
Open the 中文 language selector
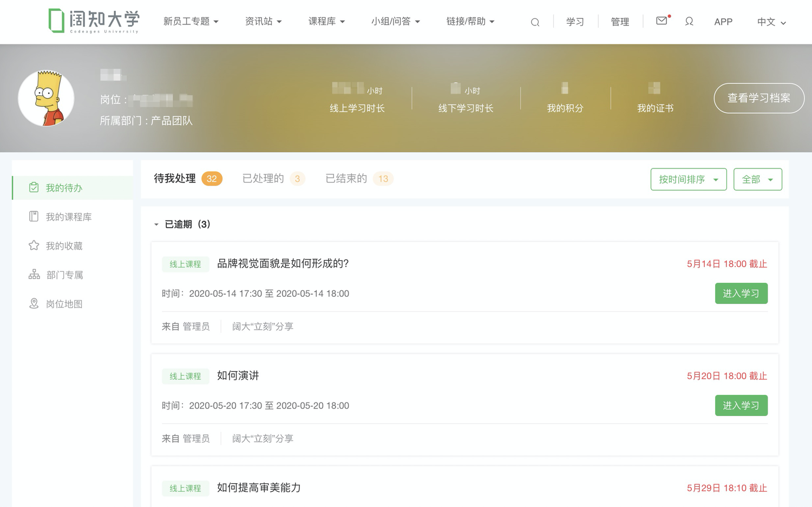point(771,22)
